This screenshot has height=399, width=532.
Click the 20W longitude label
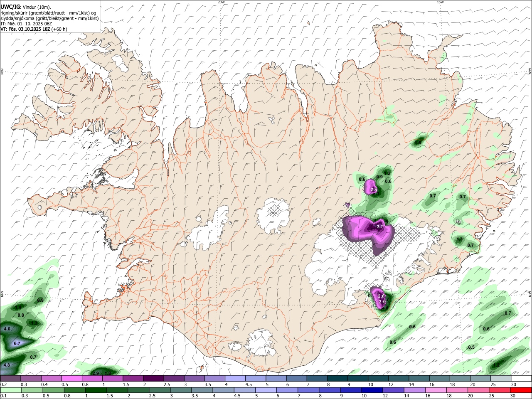pos(221,2)
